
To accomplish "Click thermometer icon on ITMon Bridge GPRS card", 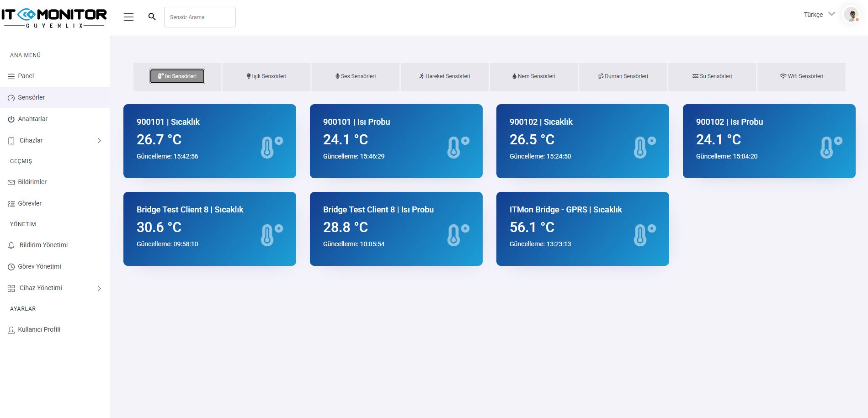I will pyautogui.click(x=644, y=235).
